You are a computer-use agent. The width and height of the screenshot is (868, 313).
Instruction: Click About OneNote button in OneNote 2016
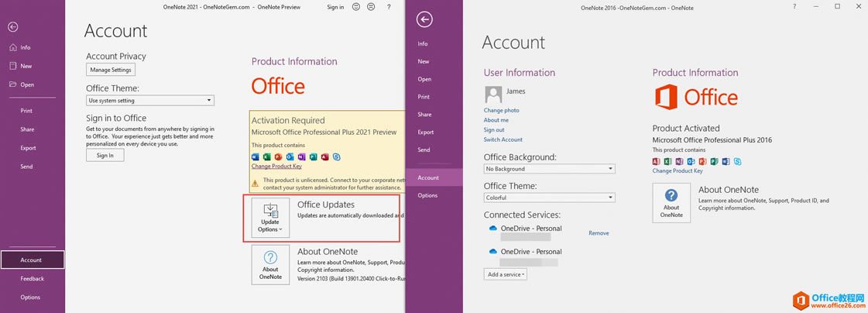(671, 203)
